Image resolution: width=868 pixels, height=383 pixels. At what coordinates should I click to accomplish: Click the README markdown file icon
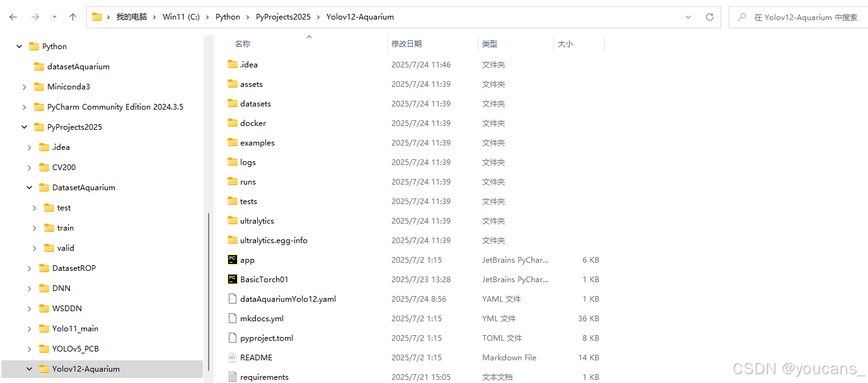[233, 357]
